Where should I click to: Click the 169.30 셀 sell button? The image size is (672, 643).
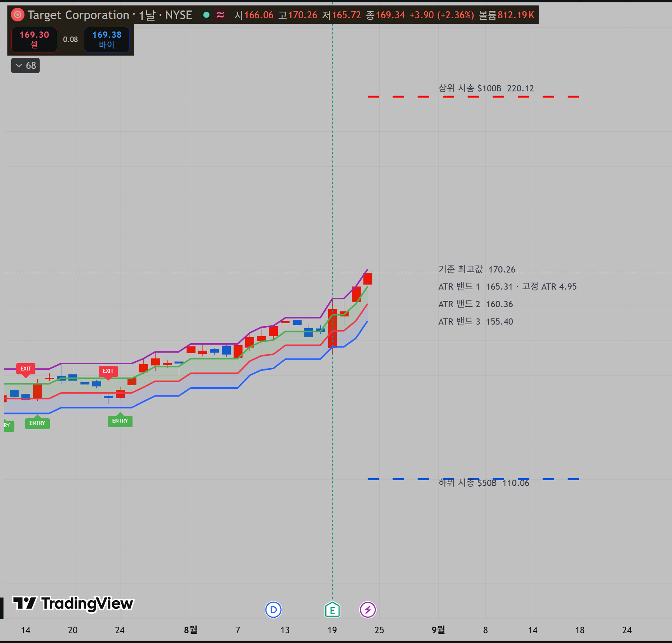34,40
